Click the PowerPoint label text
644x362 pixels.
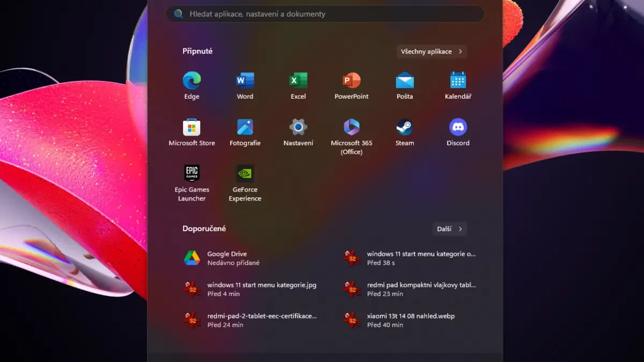[x=352, y=97]
